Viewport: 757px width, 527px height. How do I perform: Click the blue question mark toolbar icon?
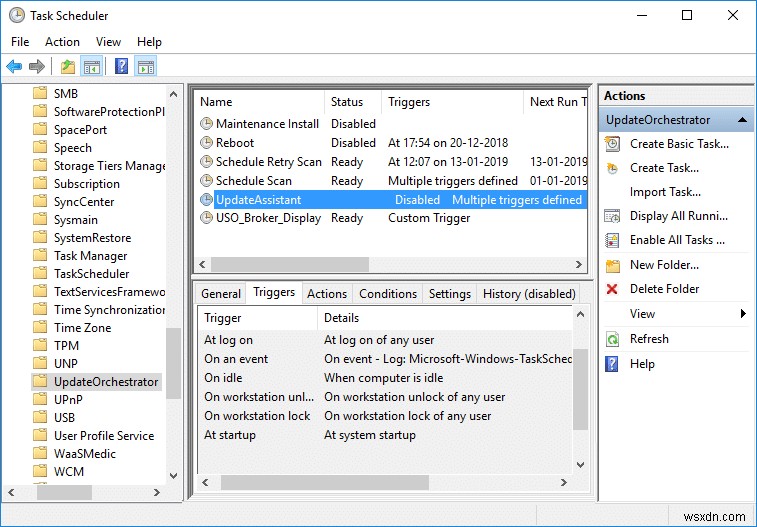pyautogui.click(x=121, y=67)
